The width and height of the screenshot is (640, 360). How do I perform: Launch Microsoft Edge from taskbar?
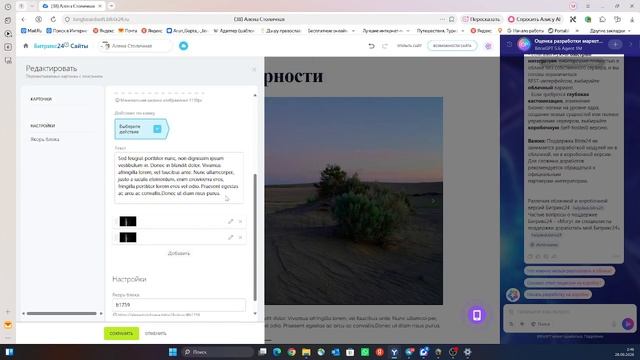(277, 352)
